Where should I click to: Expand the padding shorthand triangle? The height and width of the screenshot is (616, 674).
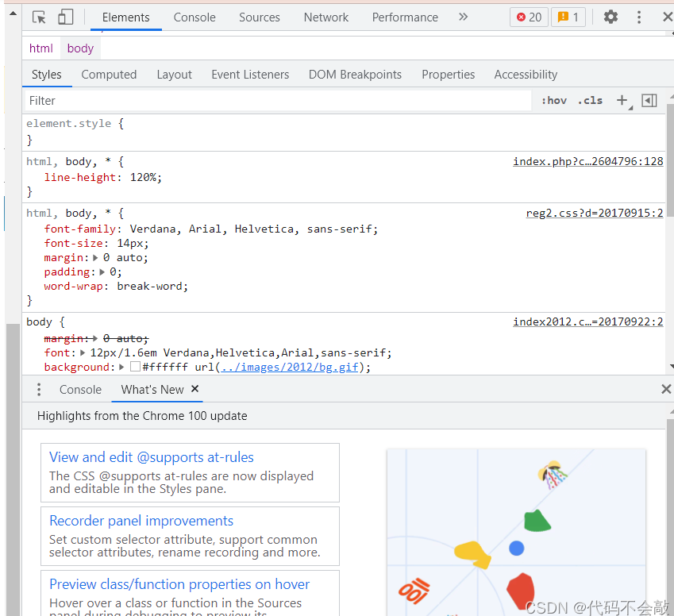coord(102,272)
